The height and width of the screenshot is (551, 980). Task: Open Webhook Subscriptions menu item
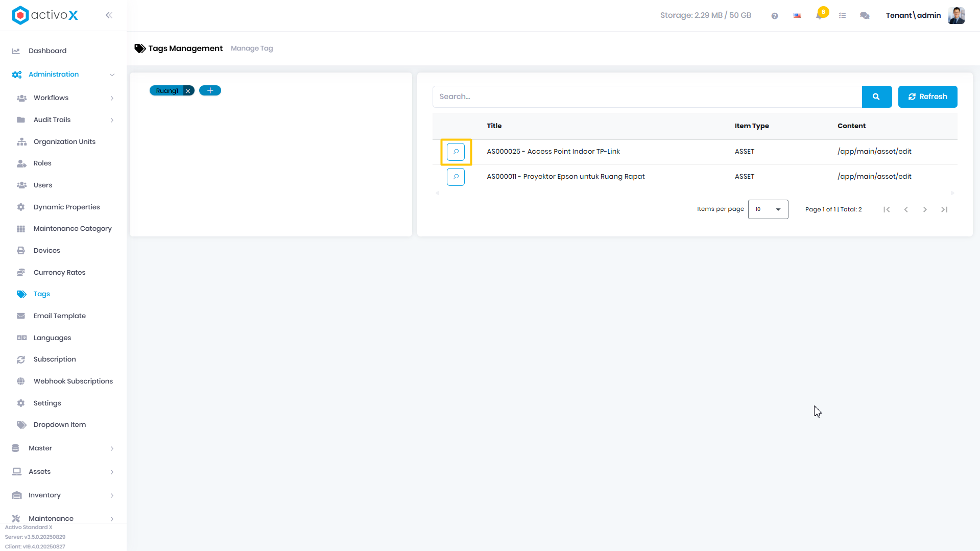(73, 381)
